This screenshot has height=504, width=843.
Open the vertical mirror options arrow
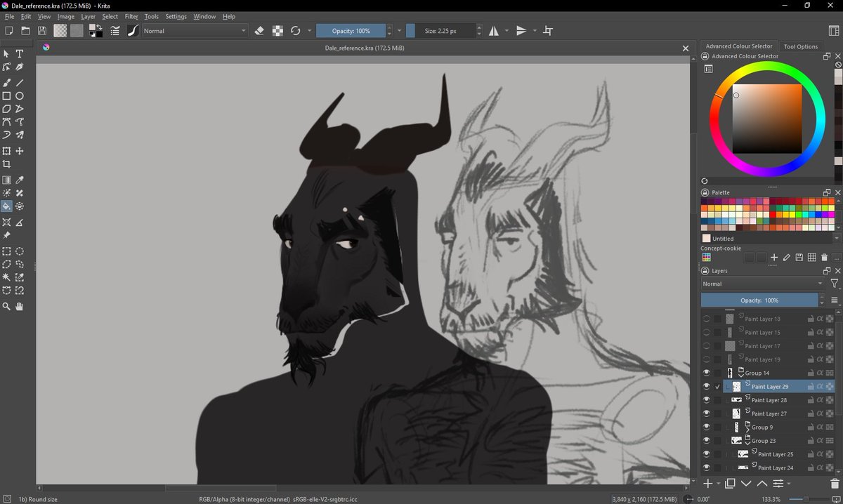535,31
